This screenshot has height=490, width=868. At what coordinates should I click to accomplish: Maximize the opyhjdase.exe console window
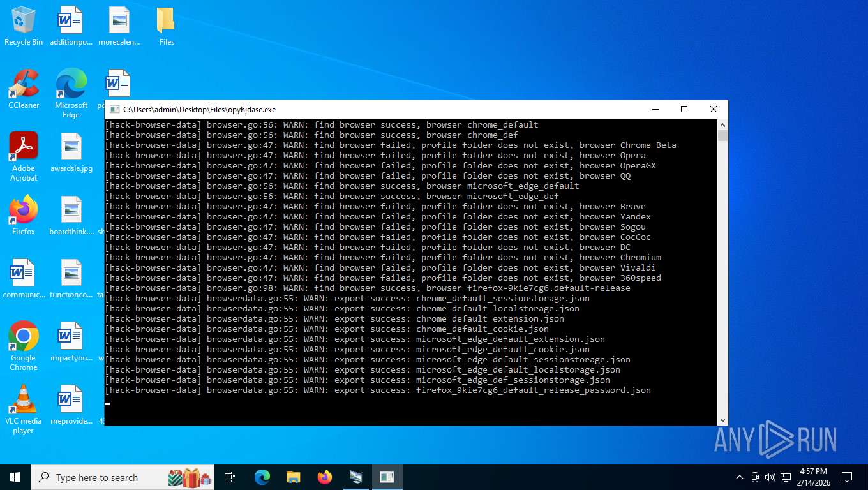(x=684, y=109)
